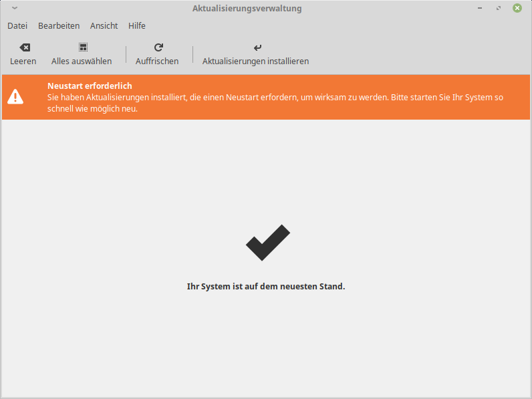This screenshot has width=532, height=399.
Task: Maximize the update manager window
Action: (x=499, y=8)
